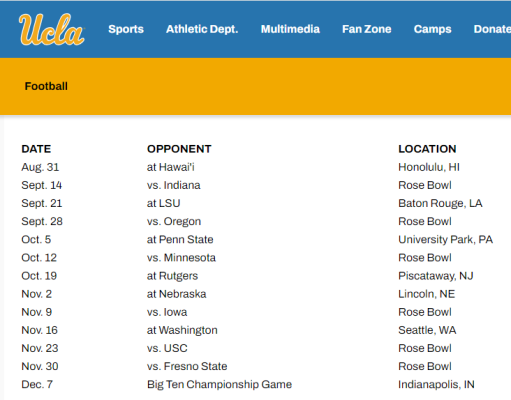The height and width of the screenshot is (400, 511).
Task: Click the LOCATION column header
Action: pyautogui.click(x=427, y=149)
